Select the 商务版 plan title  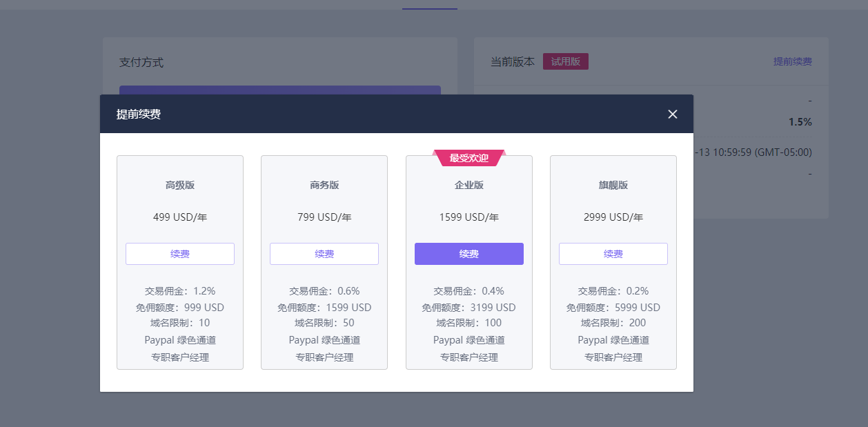pyautogui.click(x=324, y=185)
